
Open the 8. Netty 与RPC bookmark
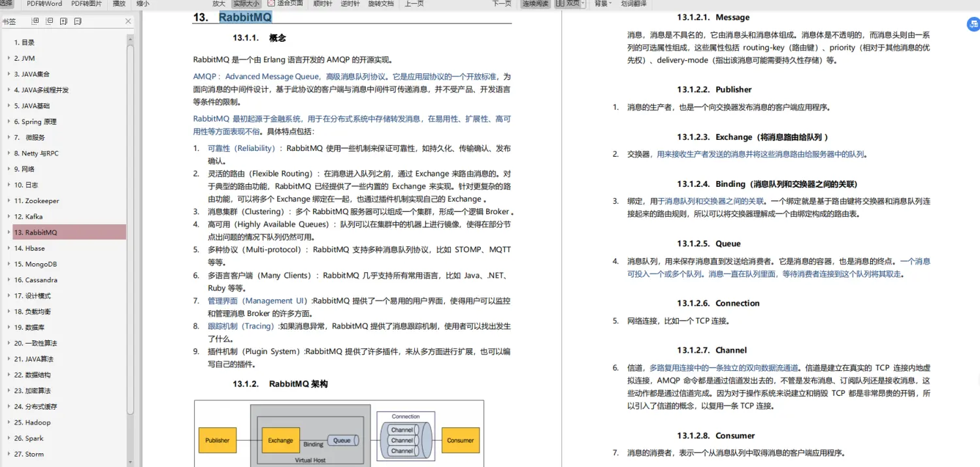tap(36, 153)
